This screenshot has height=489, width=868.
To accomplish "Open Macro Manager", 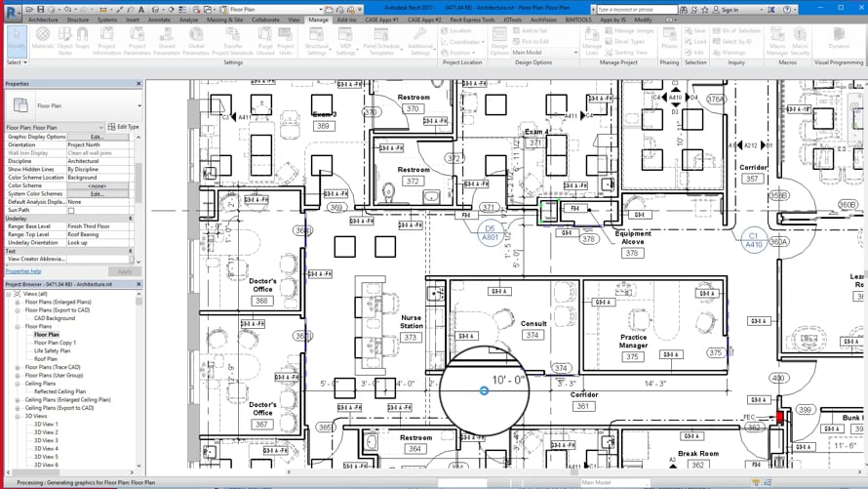I will (x=776, y=40).
